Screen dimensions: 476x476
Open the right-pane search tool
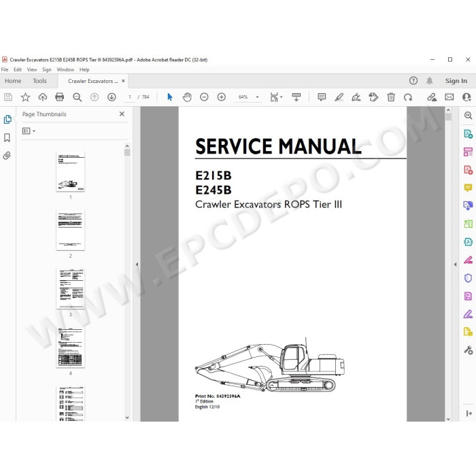click(468, 116)
